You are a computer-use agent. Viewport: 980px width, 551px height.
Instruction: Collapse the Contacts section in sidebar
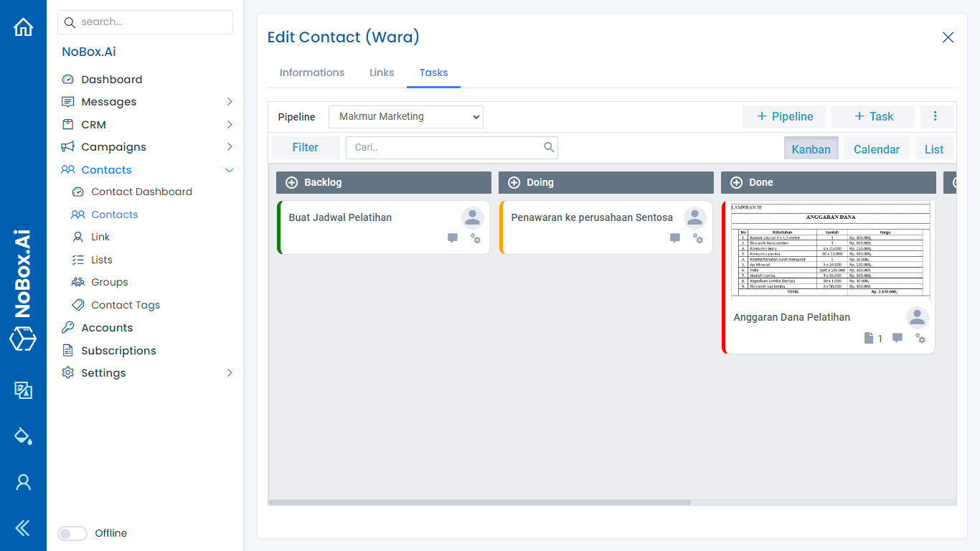229,170
